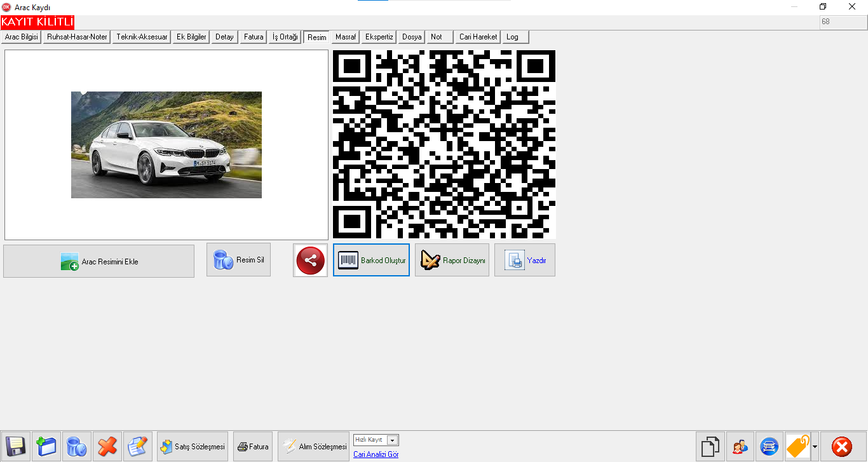The height and width of the screenshot is (462, 868).
Task: Open the Alım Sözleşmesi document
Action: (x=313, y=446)
